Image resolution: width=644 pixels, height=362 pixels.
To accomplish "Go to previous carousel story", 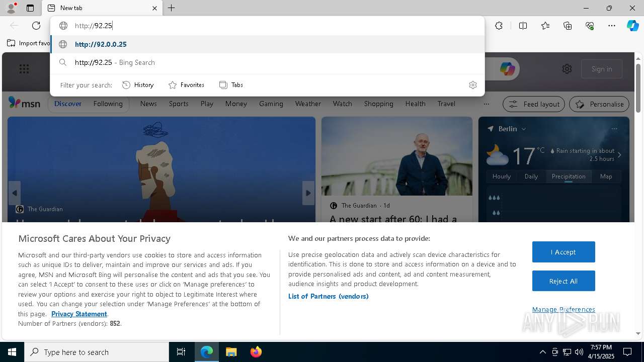I will [15, 193].
